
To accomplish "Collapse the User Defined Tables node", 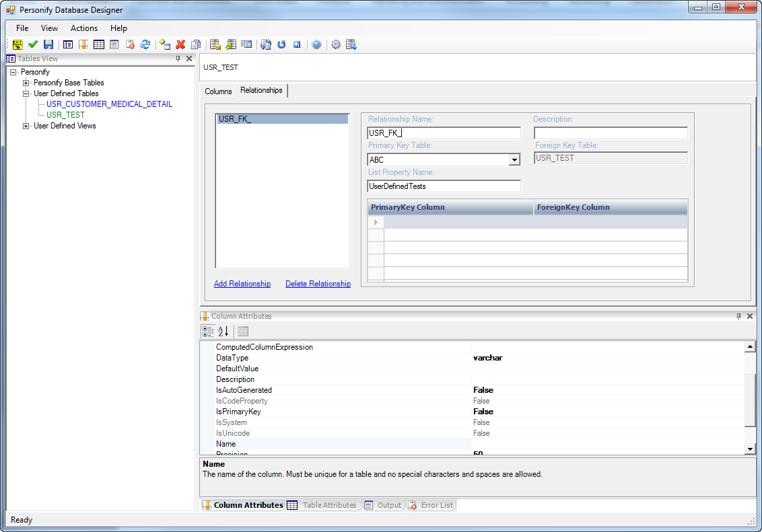I will (26, 93).
